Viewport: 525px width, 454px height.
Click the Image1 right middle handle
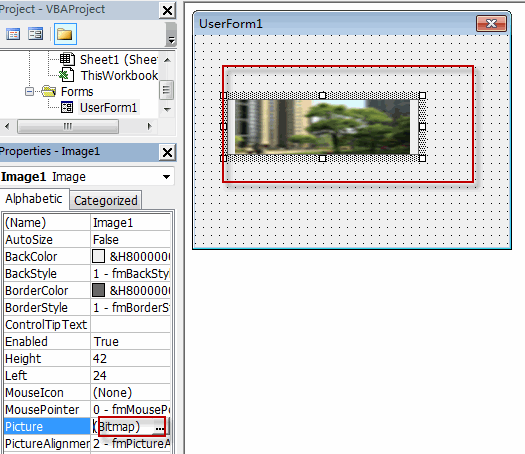pyautogui.click(x=423, y=127)
